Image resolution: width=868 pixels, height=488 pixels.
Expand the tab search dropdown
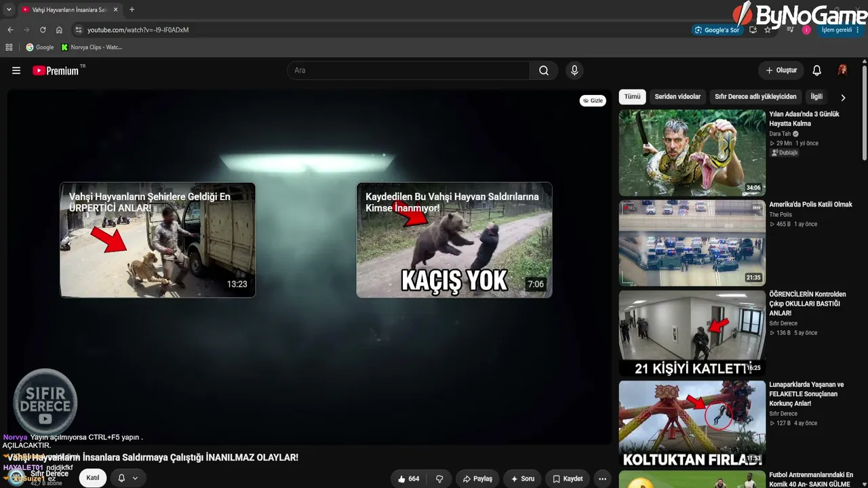pos(9,9)
